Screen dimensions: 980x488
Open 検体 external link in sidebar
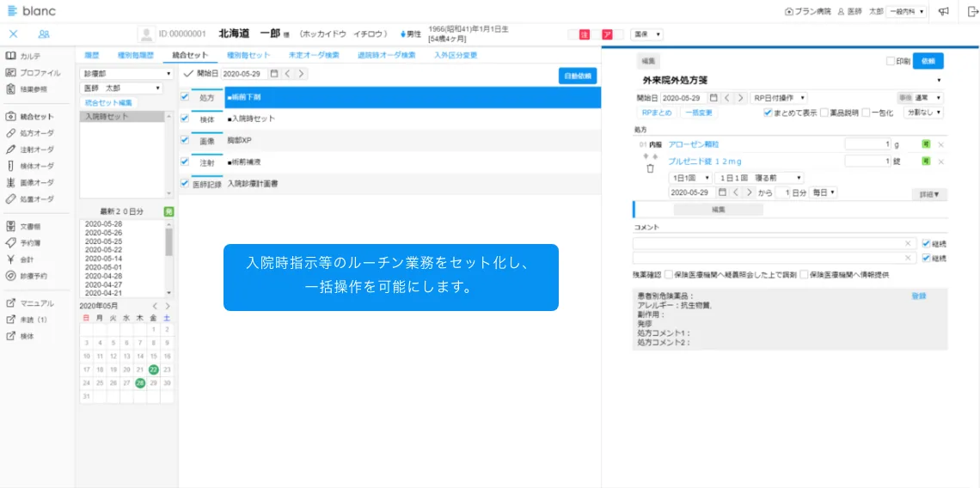tap(20, 336)
